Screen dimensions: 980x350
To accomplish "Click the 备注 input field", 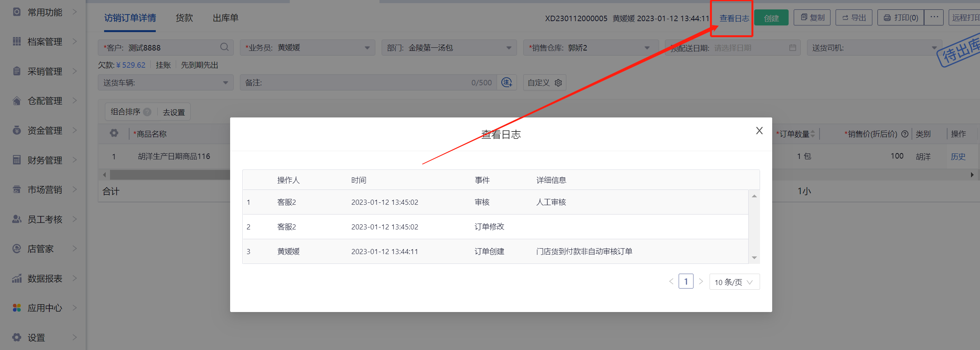I will tap(368, 83).
